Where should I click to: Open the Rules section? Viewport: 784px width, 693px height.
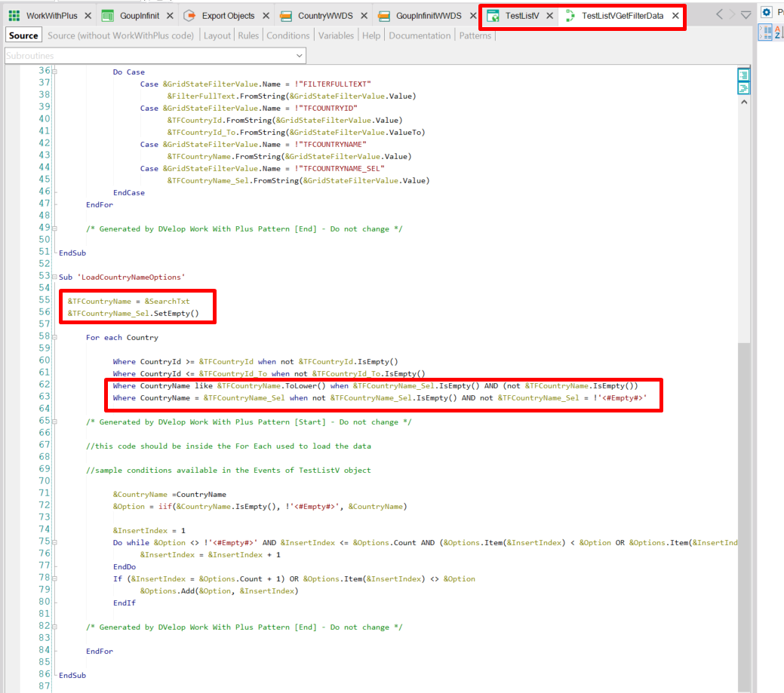click(248, 35)
